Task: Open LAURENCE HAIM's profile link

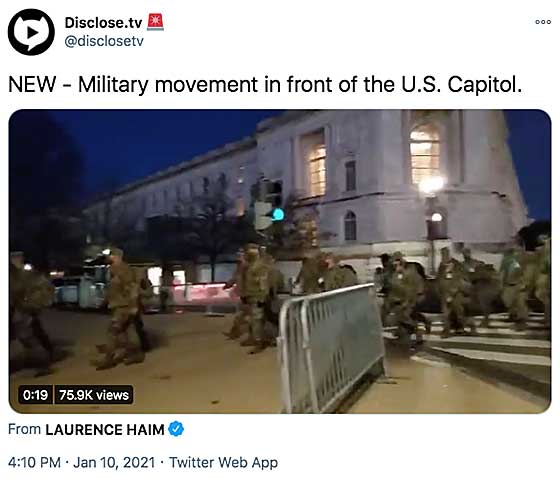Action: point(105,430)
